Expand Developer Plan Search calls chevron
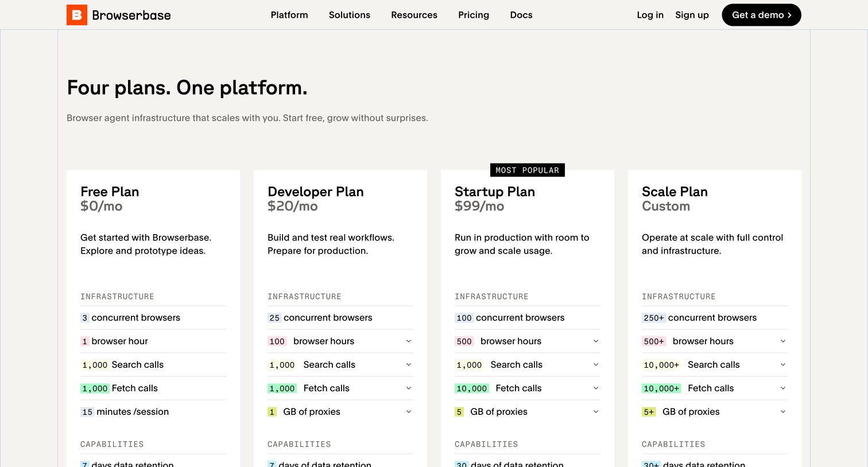This screenshot has height=467, width=868. click(x=409, y=365)
